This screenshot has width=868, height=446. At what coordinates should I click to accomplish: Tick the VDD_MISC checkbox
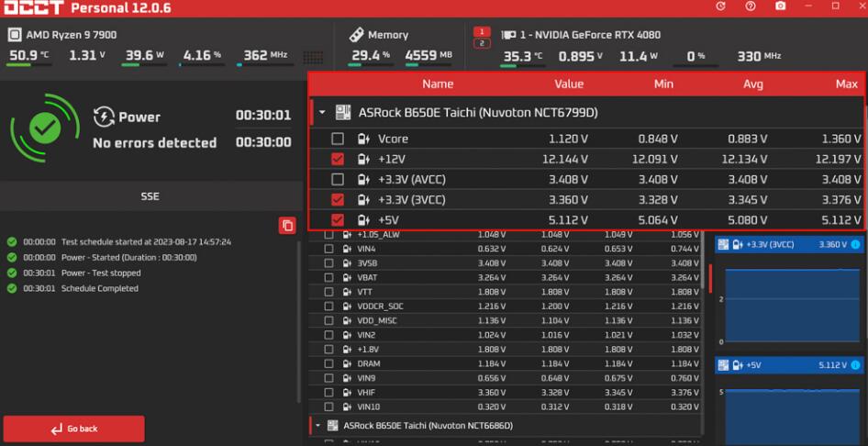328,320
